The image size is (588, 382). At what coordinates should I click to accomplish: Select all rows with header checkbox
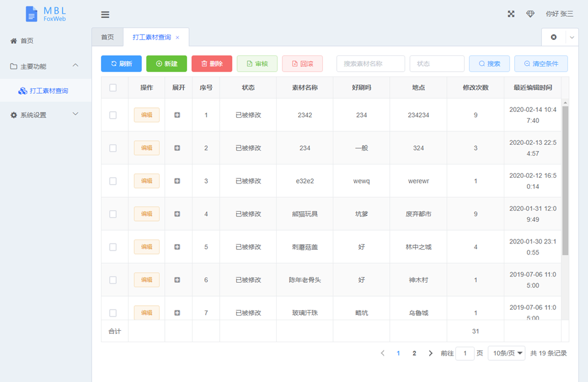[x=113, y=88]
